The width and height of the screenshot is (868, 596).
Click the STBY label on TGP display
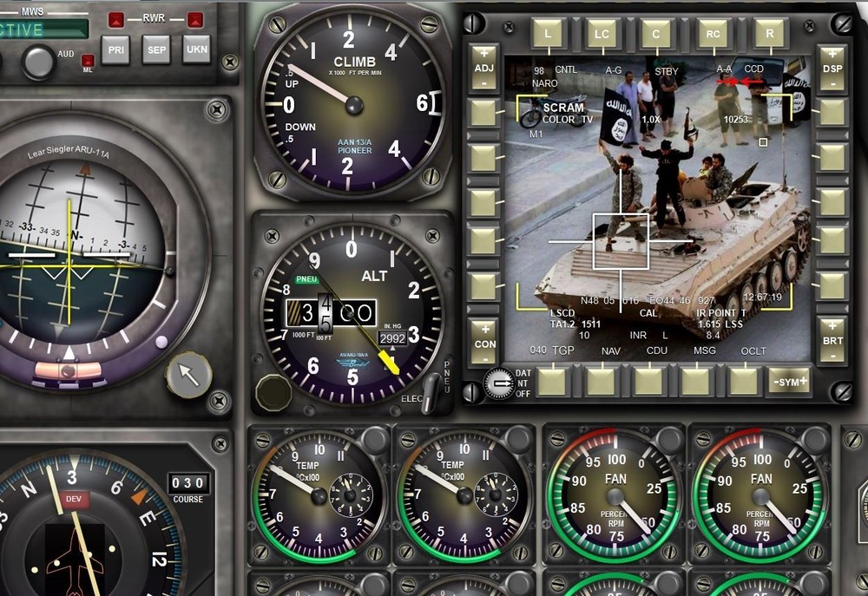point(667,71)
